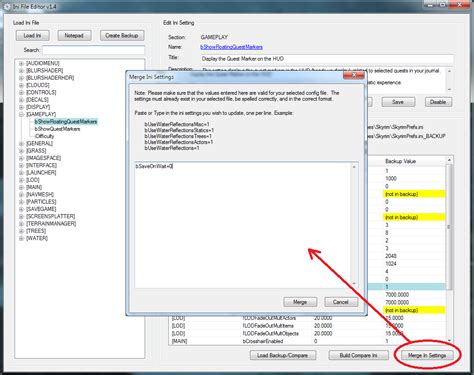474x375 pixels.
Task: Click Merge in the dialog
Action: [x=300, y=302]
